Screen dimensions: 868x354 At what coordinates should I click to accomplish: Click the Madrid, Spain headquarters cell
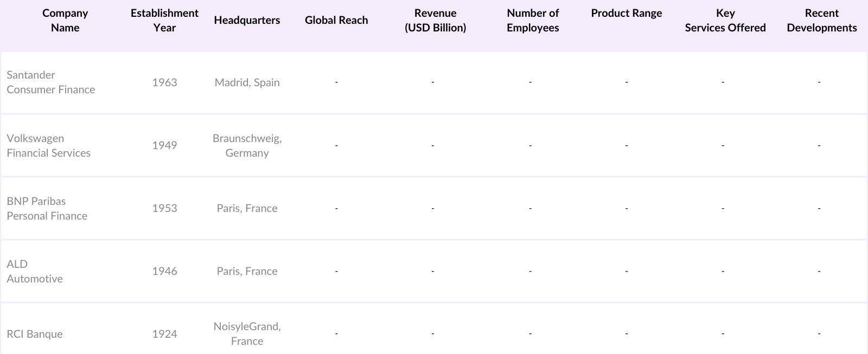(247, 82)
